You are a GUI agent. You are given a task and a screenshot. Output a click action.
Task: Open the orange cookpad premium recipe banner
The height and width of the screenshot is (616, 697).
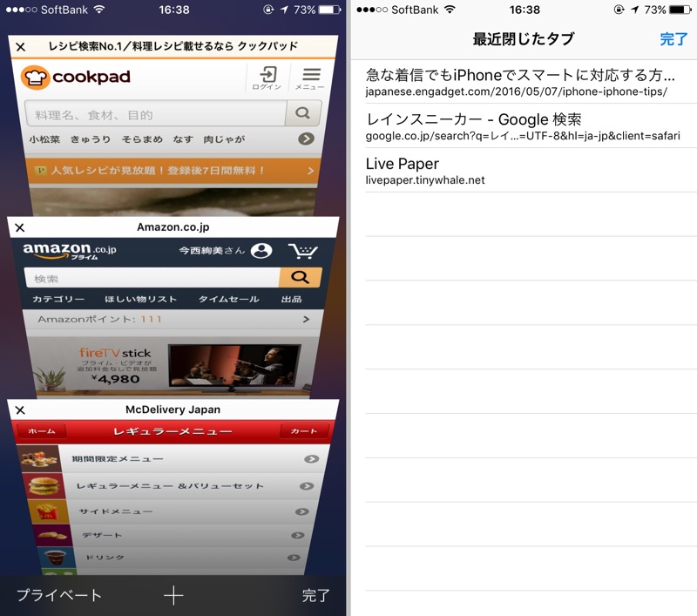click(x=173, y=171)
